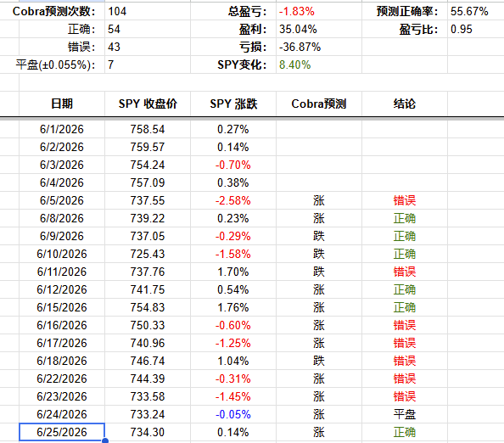Screen dimensions: 504x443
Task: Select closing price 759.57
Action: [x=148, y=147]
